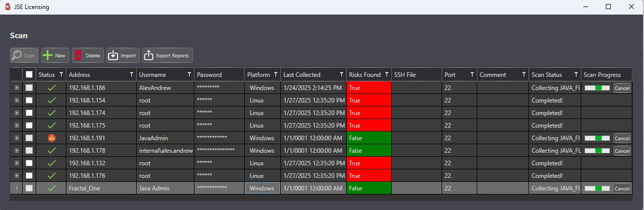The height and width of the screenshot is (210, 644).
Task: Check the box for row 192.168.1.178
Action: point(29,151)
